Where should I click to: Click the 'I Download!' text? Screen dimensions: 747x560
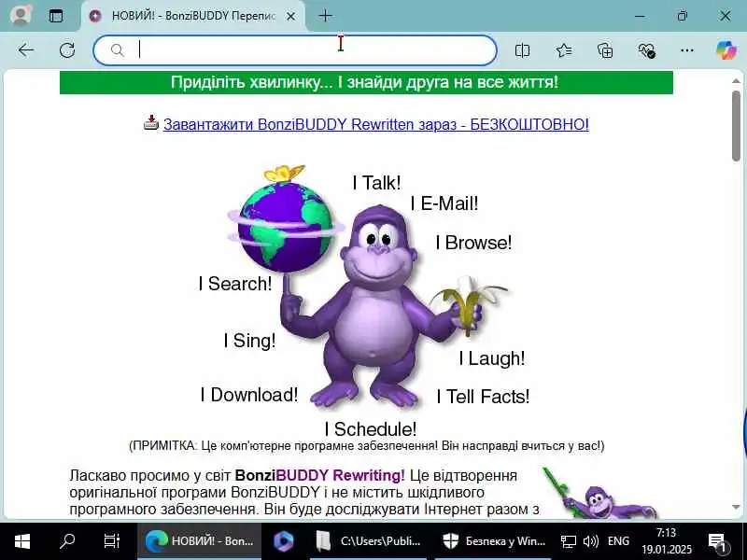(x=249, y=394)
